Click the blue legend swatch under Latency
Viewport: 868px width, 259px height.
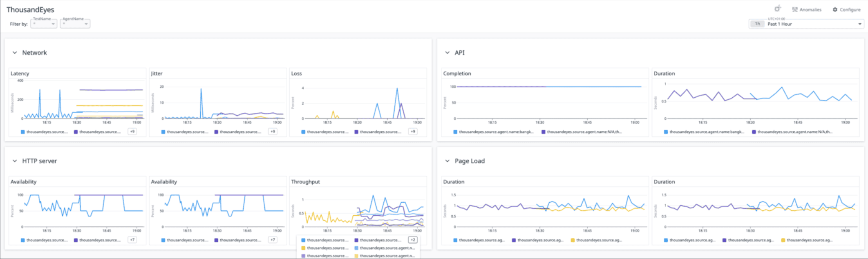[23, 132]
